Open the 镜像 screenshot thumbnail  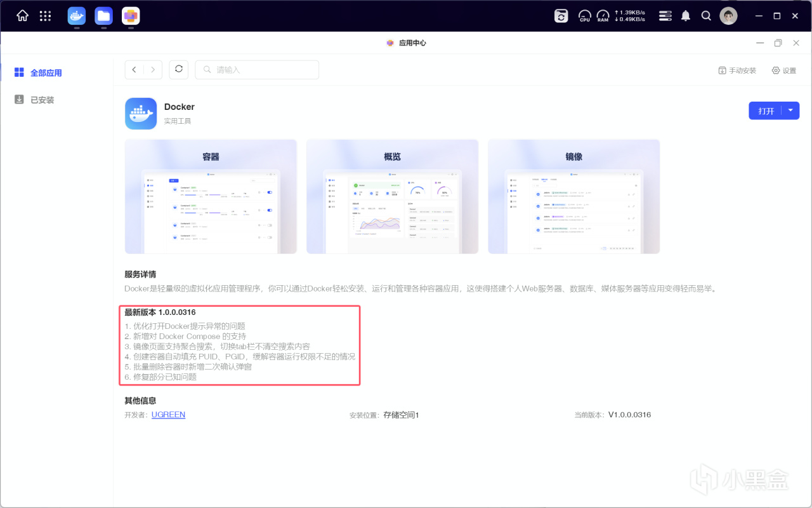tap(573, 196)
